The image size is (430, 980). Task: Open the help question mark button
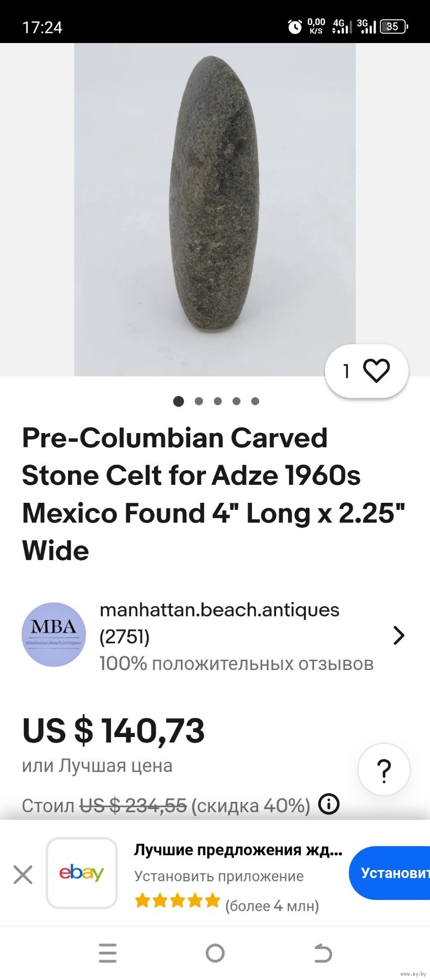[x=384, y=770]
